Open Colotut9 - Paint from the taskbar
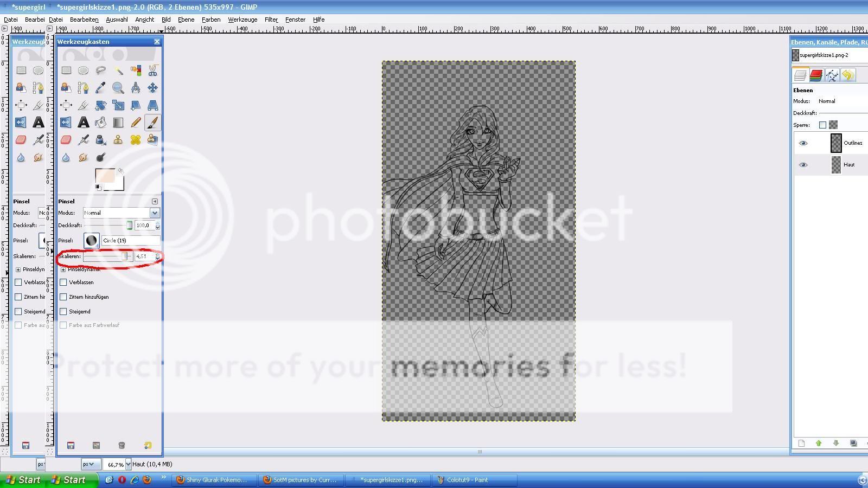Viewport: 868px width, 488px height. pos(474,480)
